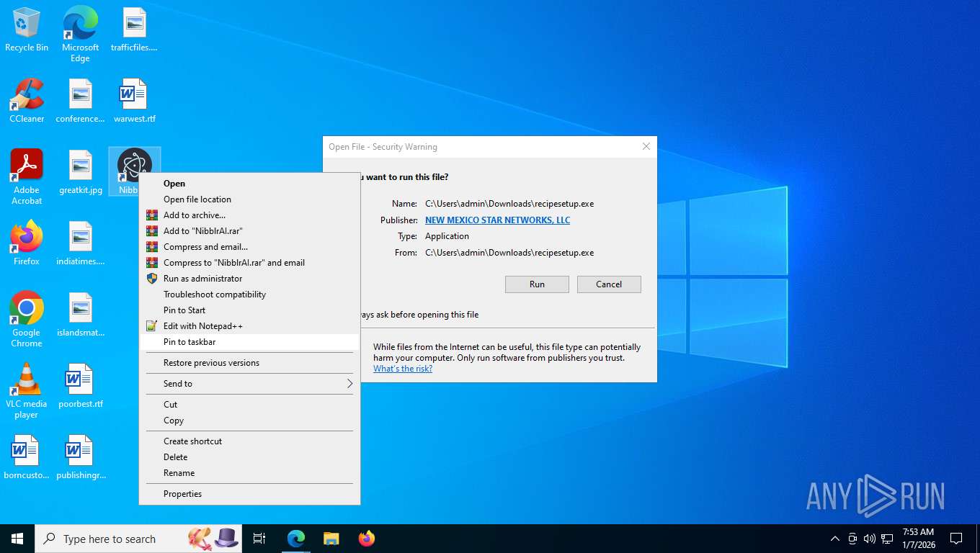Choose Open in the context menu
The width and height of the screenshot is (980, 553).
click(x=249, y=184)
